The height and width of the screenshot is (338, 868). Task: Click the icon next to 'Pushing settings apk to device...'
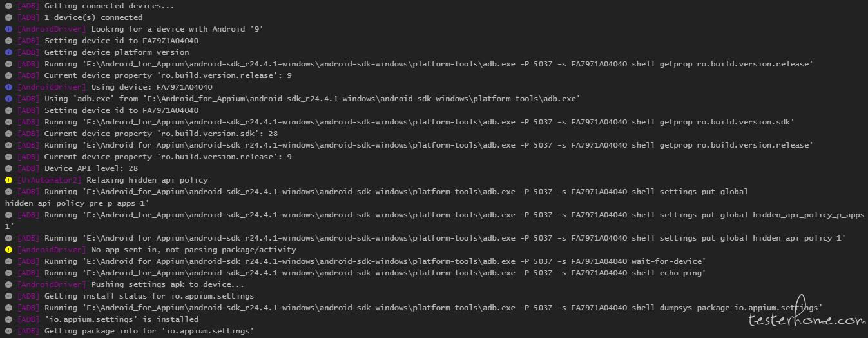point(8,284)
